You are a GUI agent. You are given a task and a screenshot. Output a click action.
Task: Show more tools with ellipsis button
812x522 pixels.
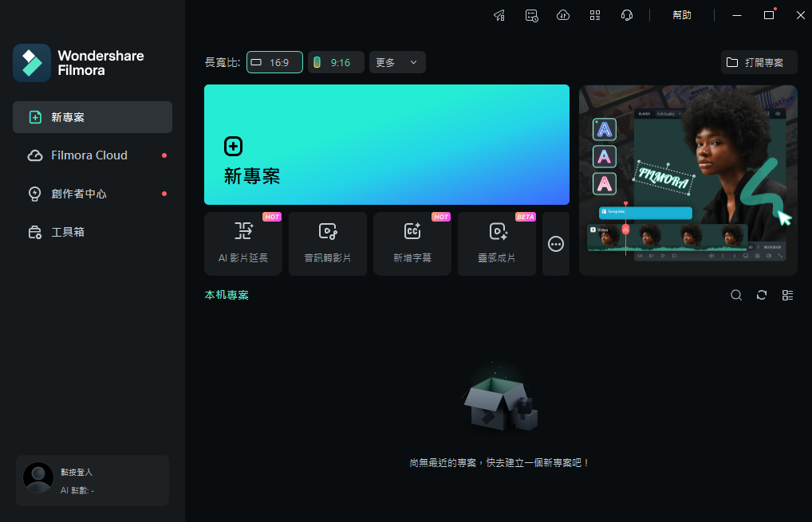click(556, 244)
